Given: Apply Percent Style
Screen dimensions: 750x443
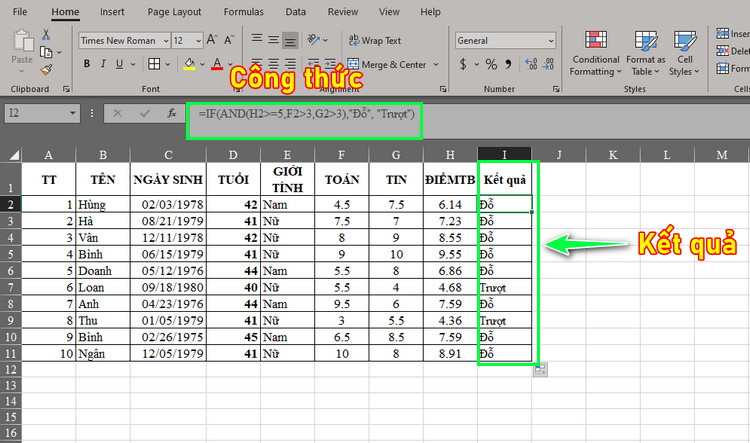Looking at the screenshot, I should pyautogui.click(x=491, y=64).
